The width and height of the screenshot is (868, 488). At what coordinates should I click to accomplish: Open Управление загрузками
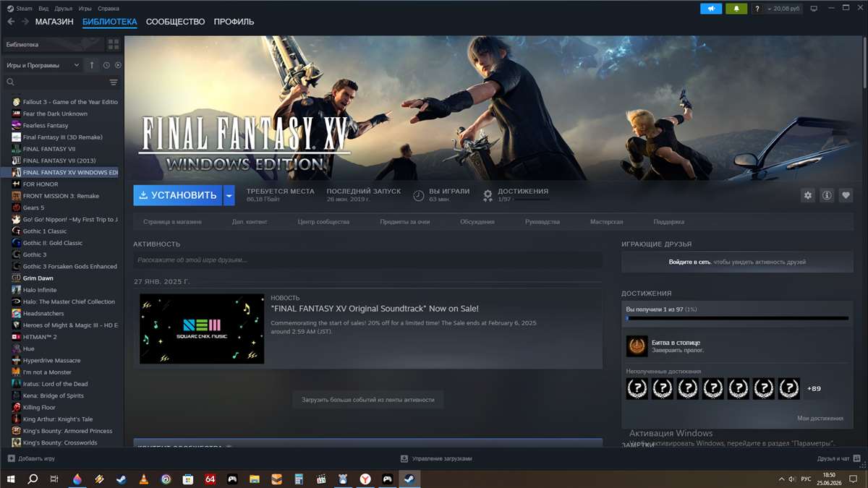[x=436, y=458]
